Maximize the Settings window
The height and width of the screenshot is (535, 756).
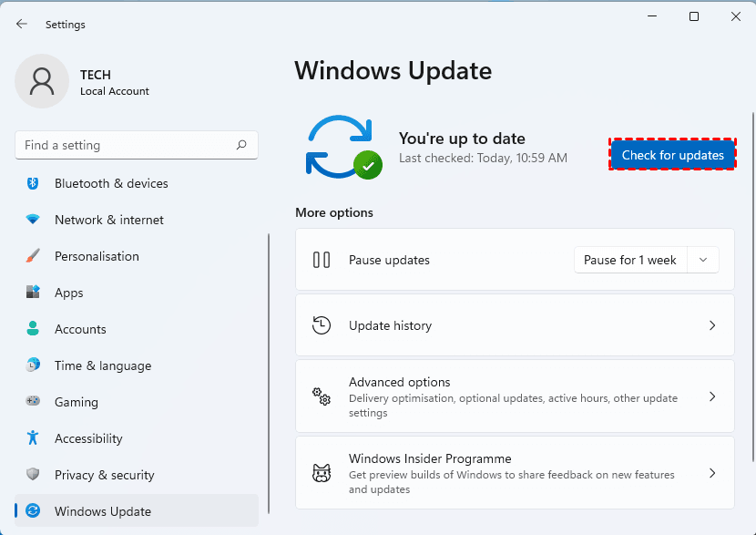coord(694,16)
